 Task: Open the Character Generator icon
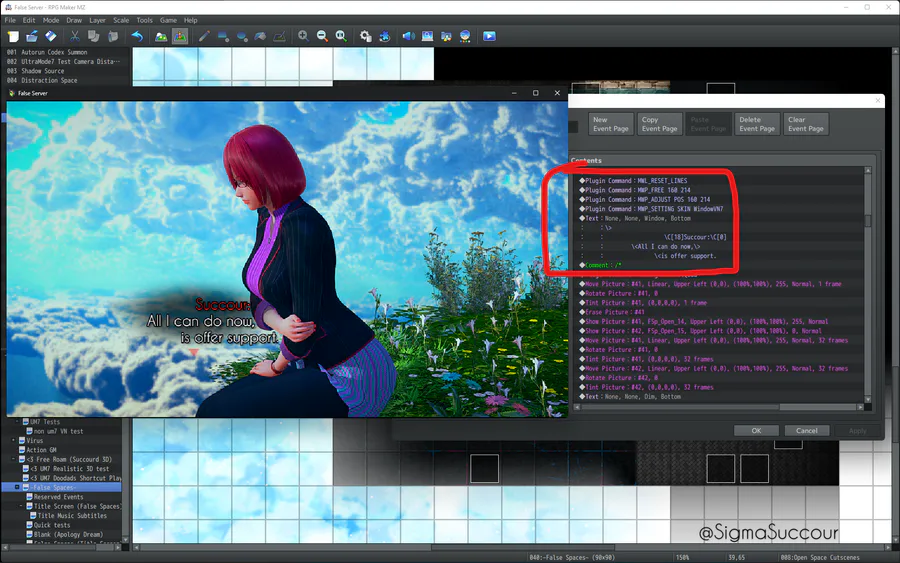click(x=465, y=36)
